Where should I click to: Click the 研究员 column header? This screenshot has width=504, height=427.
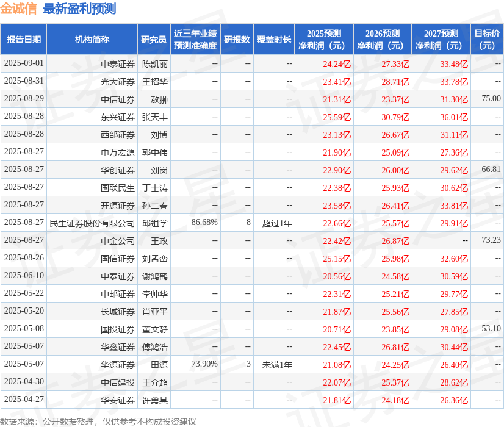tap(154, 39)
